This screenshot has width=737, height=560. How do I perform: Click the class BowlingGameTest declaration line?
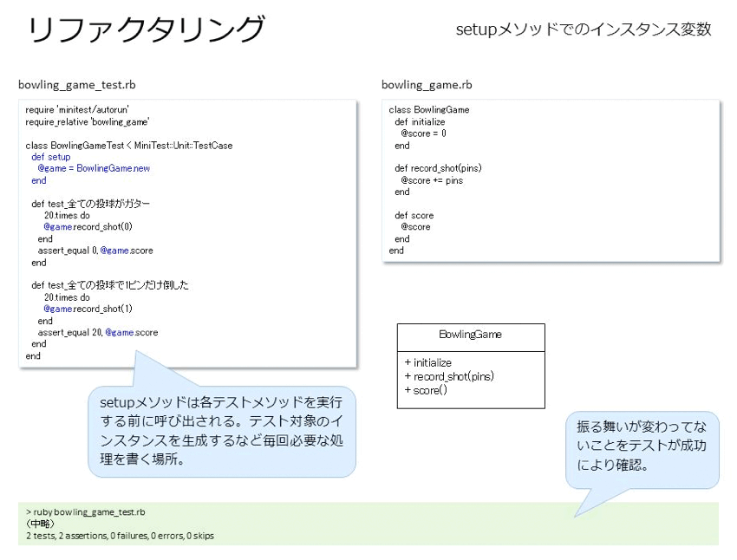[x=129, y=145]
